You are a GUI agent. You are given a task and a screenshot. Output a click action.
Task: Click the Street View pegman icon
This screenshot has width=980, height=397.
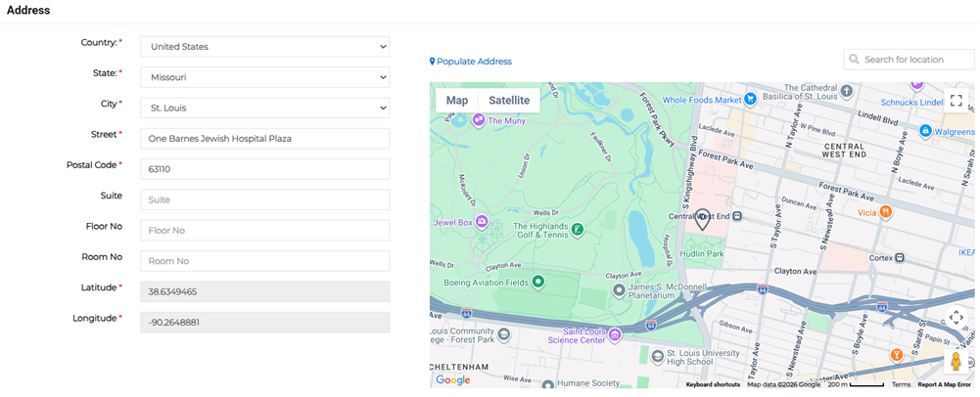pos(956,362)
